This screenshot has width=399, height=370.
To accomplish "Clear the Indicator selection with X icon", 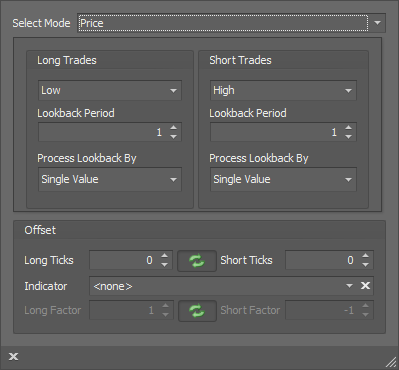I will tap(365, 286).
